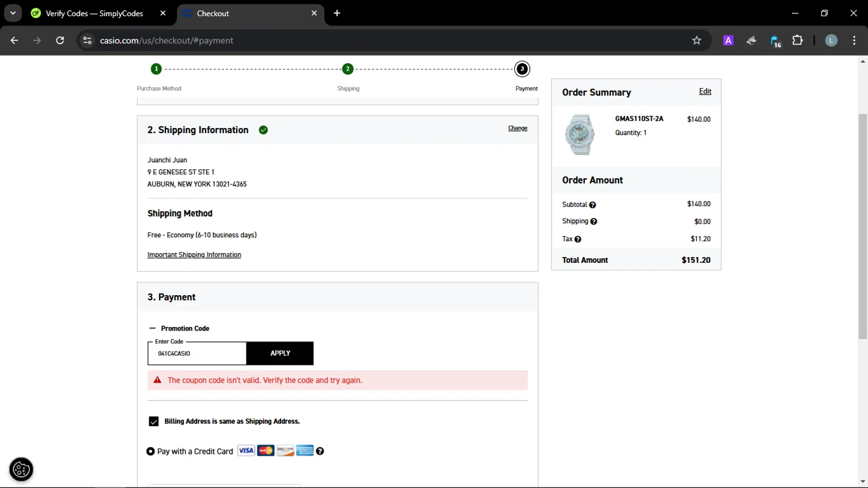Viewport: 868px width, 488px height.
Task: Show Subtotal help tooltip icon
Action: point(593,205)
